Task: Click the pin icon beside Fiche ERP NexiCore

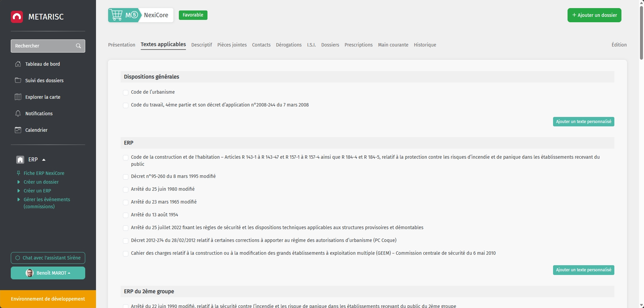Action: [x=19, y=173]
